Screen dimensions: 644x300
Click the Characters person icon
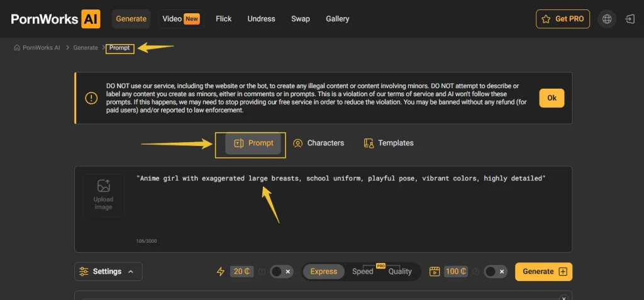point(297,143)
